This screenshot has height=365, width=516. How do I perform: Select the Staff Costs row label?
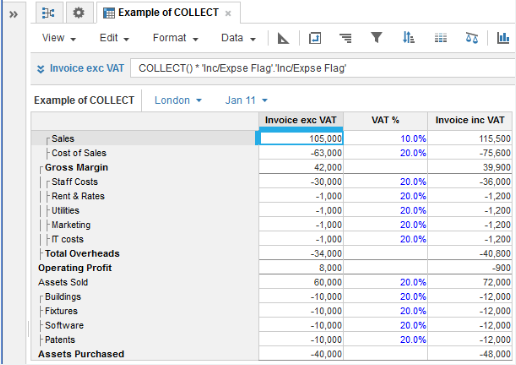pyautogui.click(x=74, y=182)
